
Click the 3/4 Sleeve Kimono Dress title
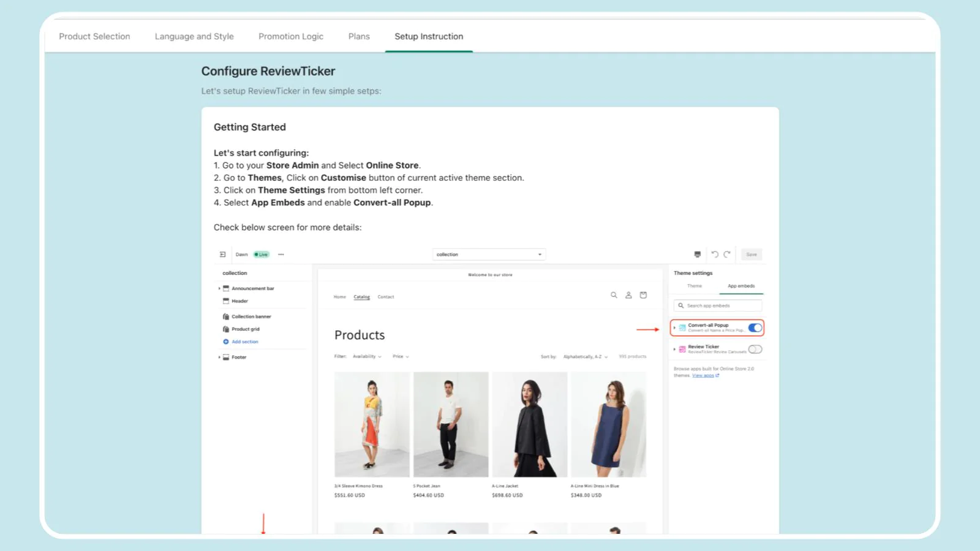tap(358, 486)
